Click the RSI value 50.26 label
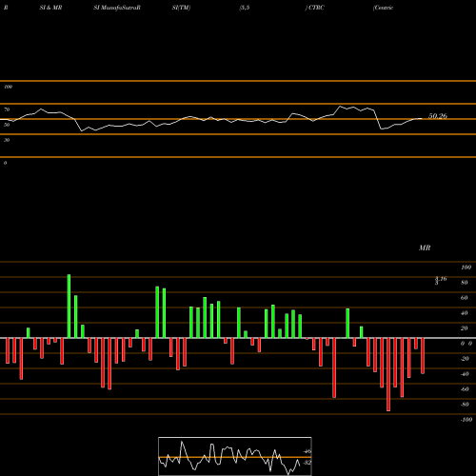This screenshot has width=476, height=476. 438,116
